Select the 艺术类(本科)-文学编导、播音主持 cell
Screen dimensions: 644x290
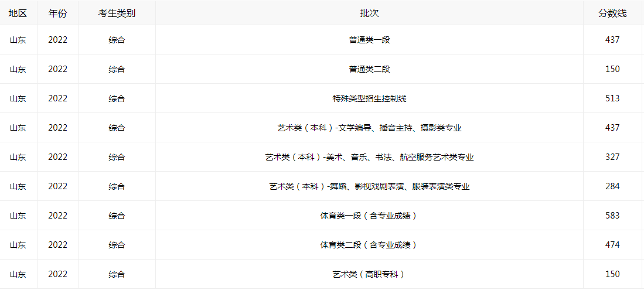pos(369,128)
